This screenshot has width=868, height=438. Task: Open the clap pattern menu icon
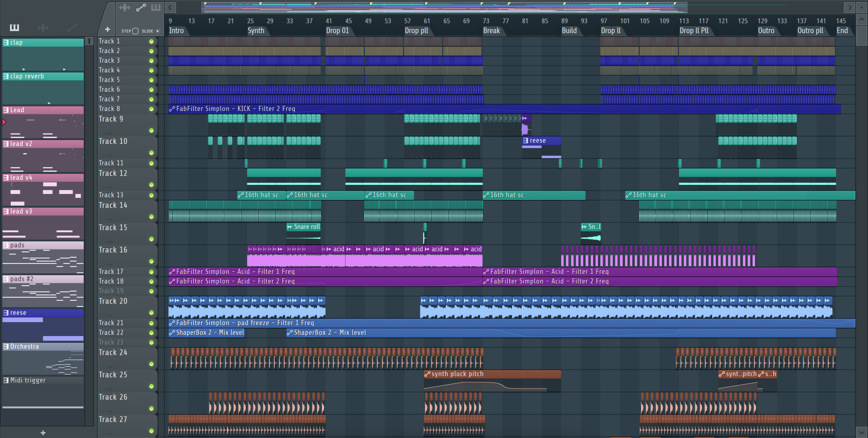(x=6, y=42)
